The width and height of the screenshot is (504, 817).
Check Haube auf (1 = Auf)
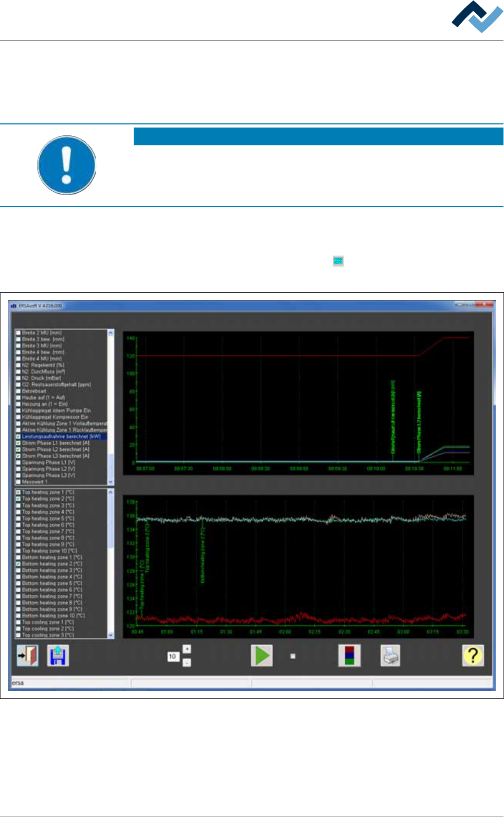click(x=19, y=398)
